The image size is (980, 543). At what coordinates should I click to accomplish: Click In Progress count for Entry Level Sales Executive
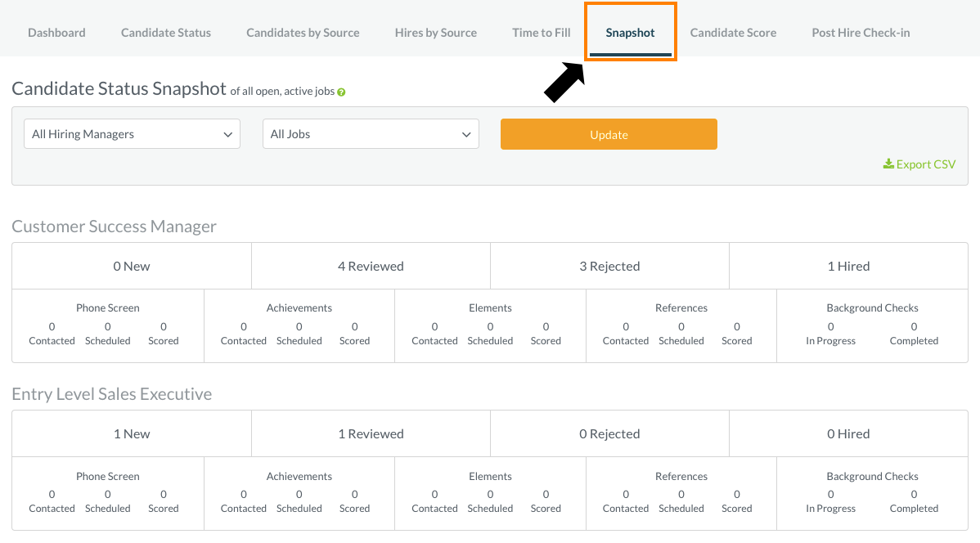830,494
